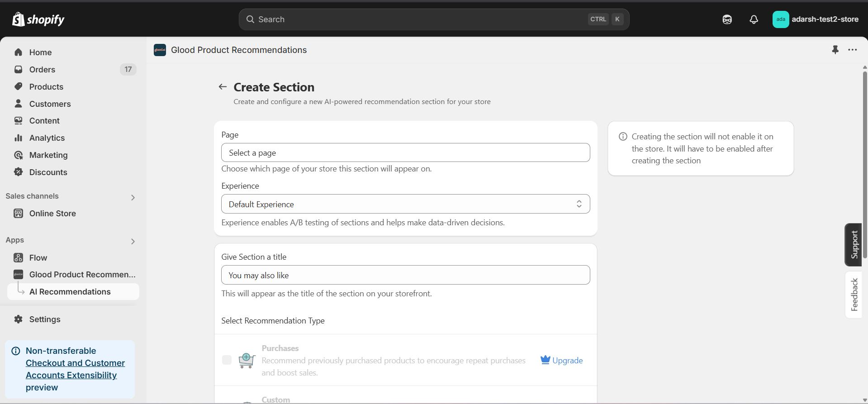The image size is (868, 404).
Task: Open AI Recommendations sidebar item
Action: (70, 292)
